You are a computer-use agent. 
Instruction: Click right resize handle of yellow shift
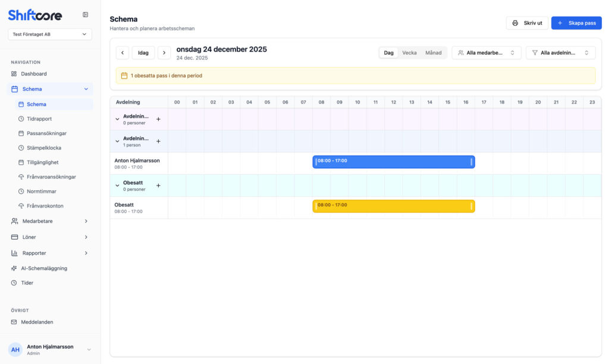coord(472,206)
